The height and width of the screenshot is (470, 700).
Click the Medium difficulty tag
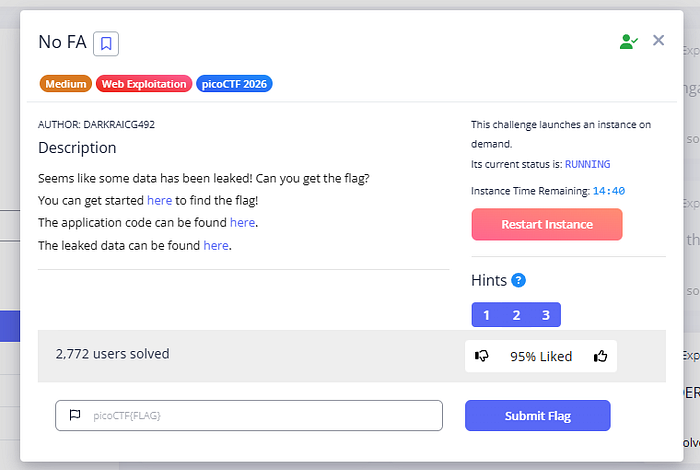[x=66, y=84]
